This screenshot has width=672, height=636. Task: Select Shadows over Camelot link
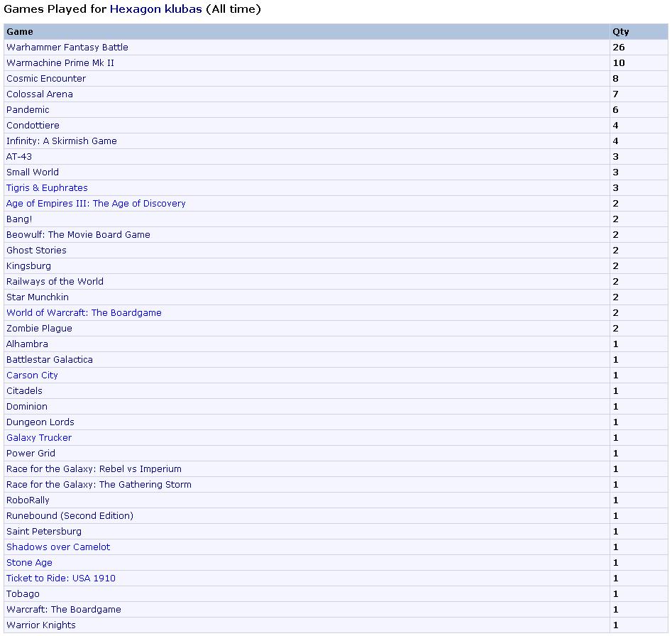[x=58, y=547]
